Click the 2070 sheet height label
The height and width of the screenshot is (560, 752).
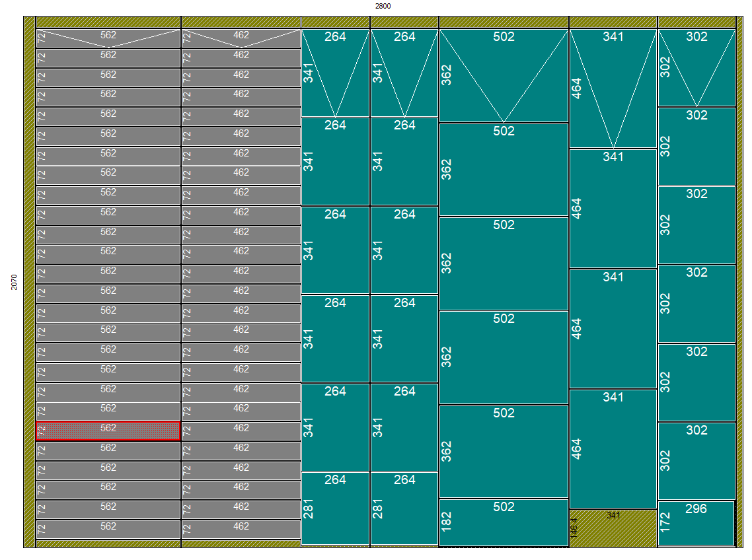tap(15, 282)
